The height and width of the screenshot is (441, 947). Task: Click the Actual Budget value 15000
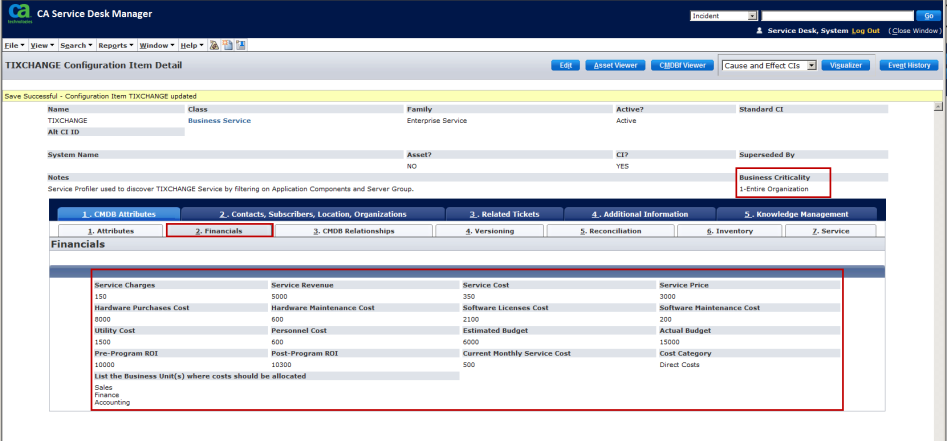coord(669,342)
